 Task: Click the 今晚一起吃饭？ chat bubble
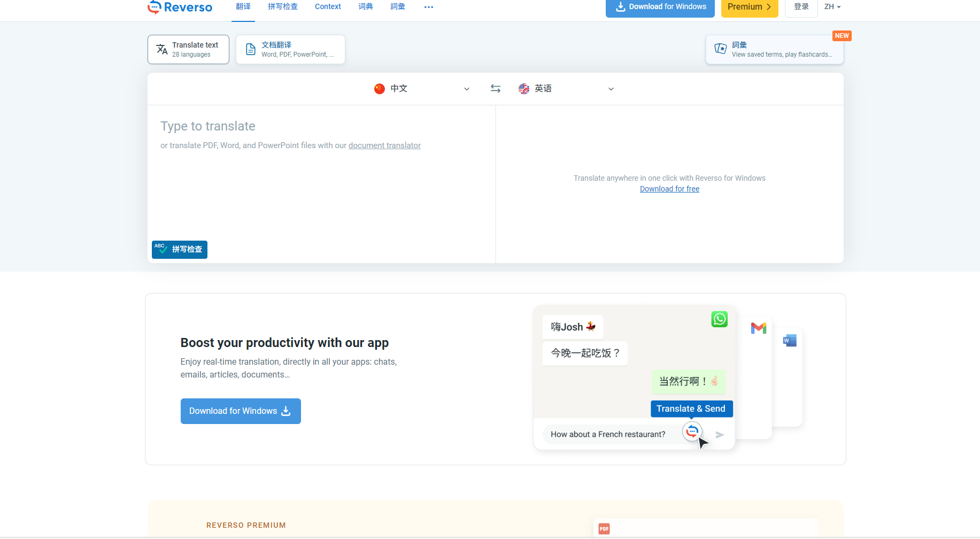tap(585, 353)
